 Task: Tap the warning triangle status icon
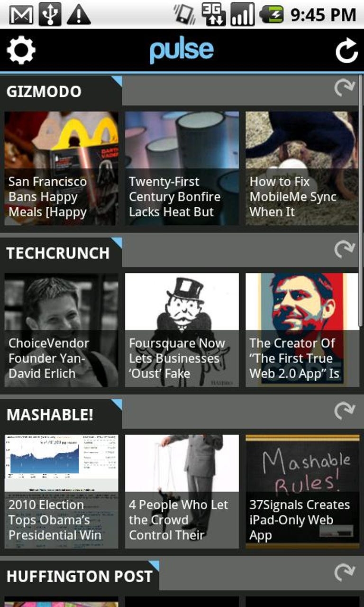[x=79, y=15]
